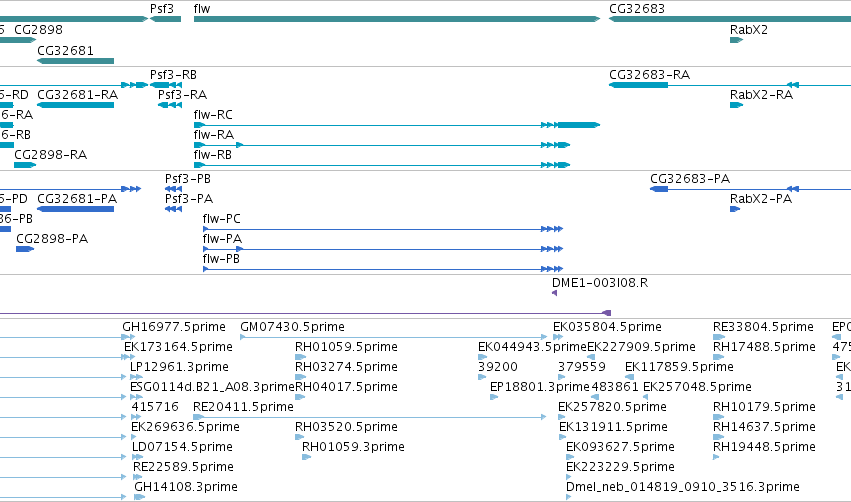Select GH16977.5prime EST glyph
The height and width of the screenshot is (502, 851).
[x=129, y=337]
